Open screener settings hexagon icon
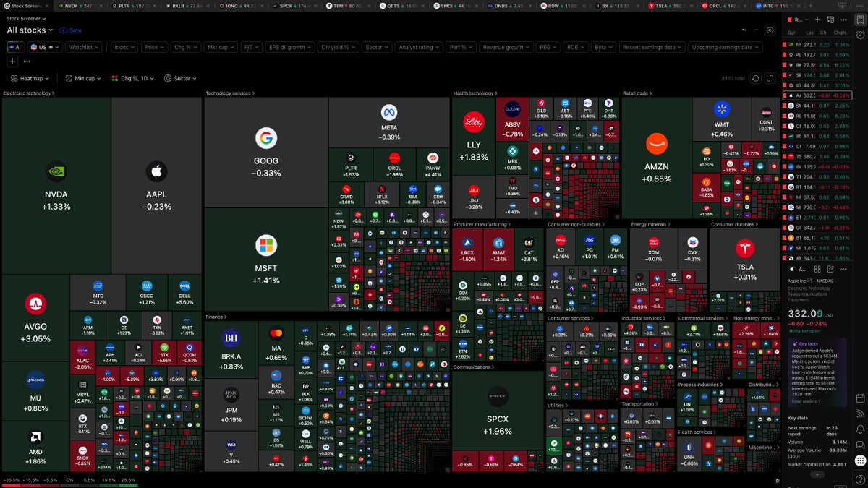Viewport: 868px width, 488px height. point(770,30)
